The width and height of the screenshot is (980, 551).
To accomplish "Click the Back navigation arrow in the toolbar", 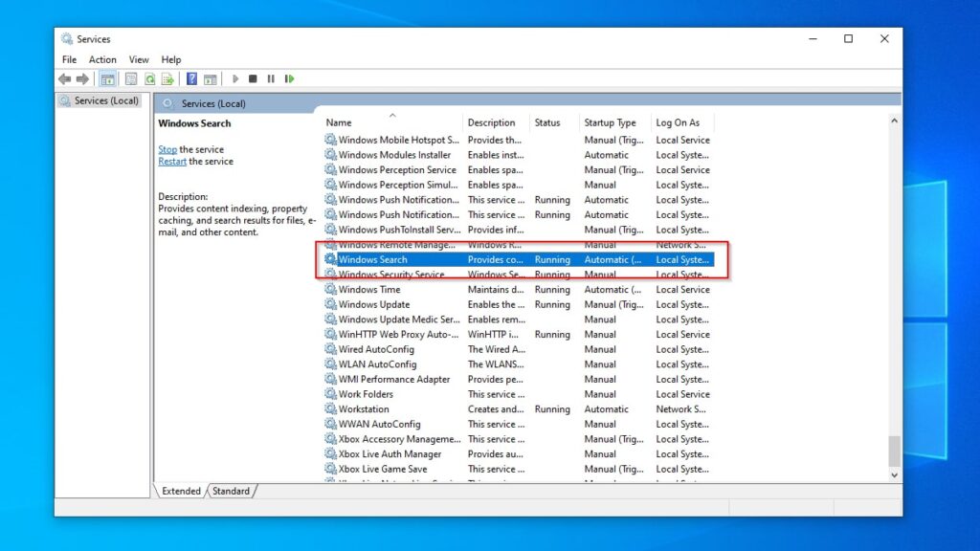I will point(64,78).
